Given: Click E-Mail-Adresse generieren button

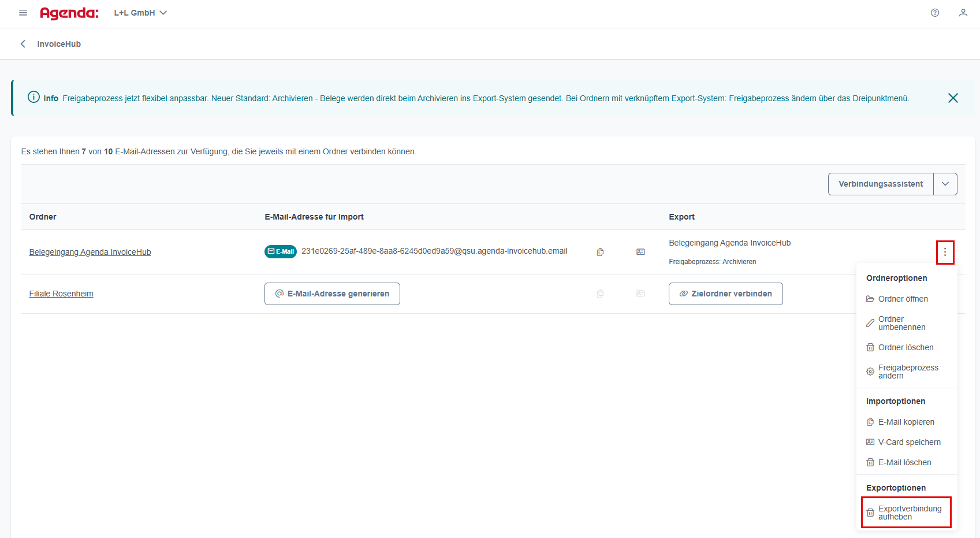Looking at the screenshot, I should coord(332,294).
